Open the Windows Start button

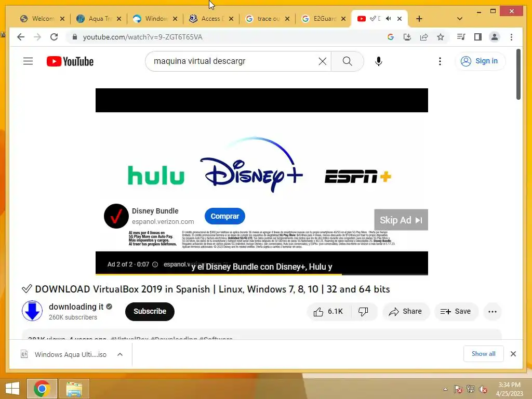point(12,389)
